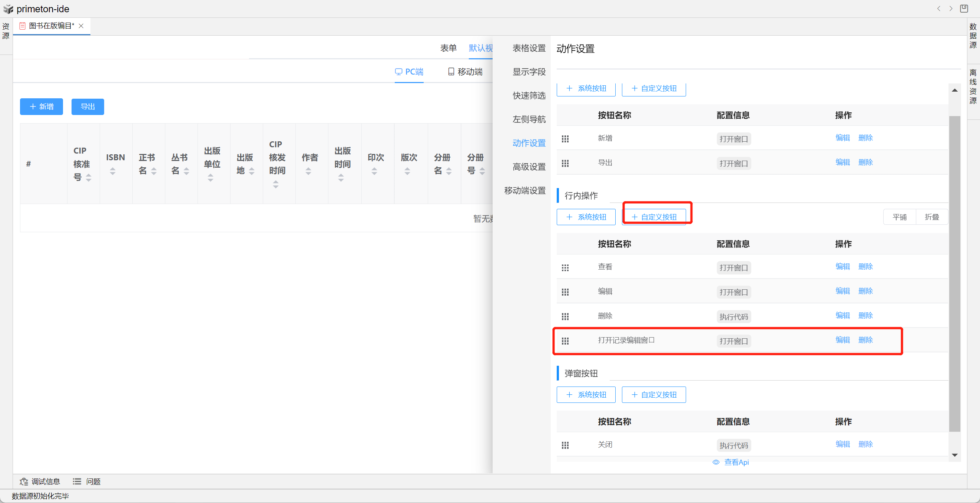This screenshot has height=503, width=980.
Task: Click 删除 link for the 导出 row
Action: pos(865,162)
